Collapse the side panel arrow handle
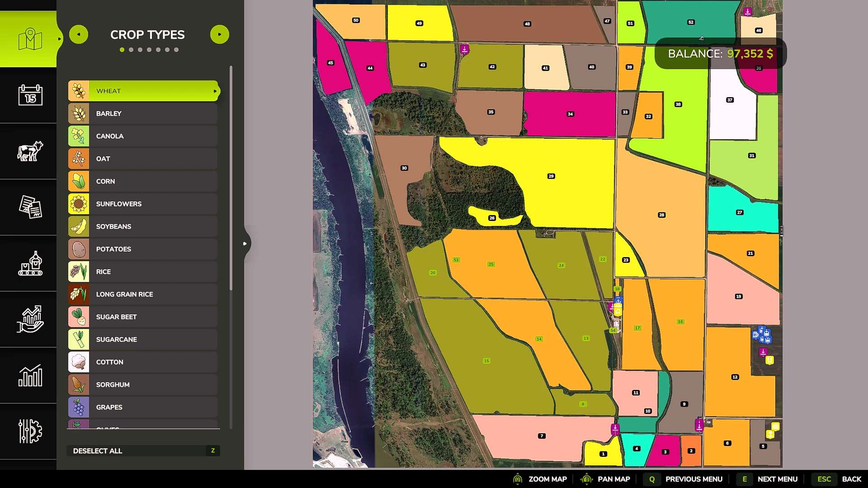 pos(245,244)
